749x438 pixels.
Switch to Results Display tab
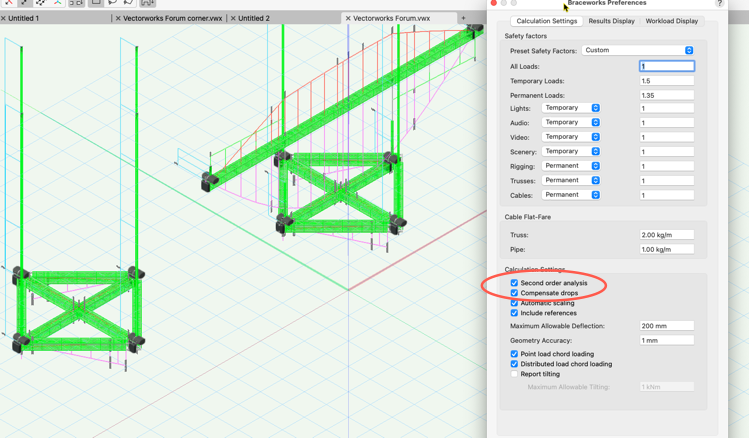[611, 21]
